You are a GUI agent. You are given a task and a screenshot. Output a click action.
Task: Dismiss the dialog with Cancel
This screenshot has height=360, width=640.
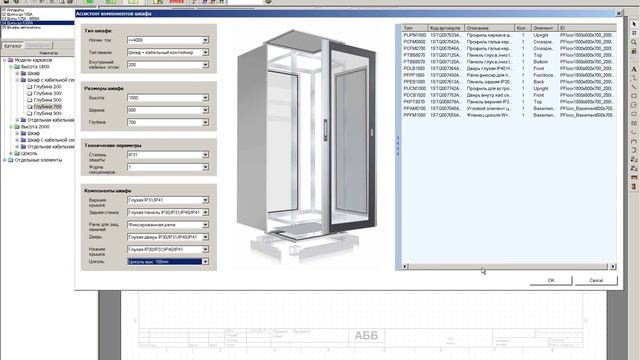[x=596, y=280]
